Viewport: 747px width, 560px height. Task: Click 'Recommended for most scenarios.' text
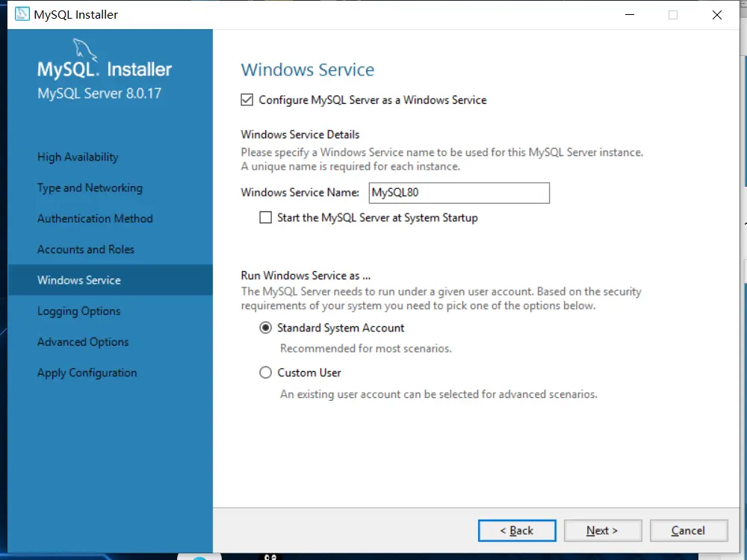click(365, 349)
